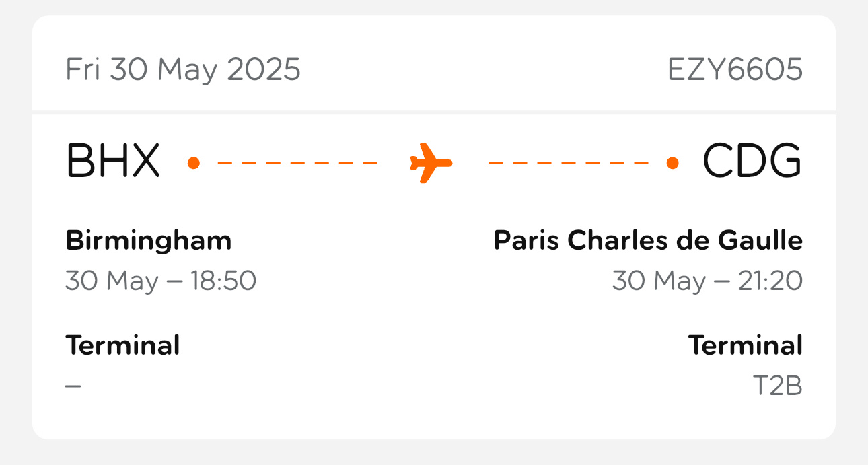Click the orange airplane icon
Viewport: 868px width, 465px height.
[431, 163]
